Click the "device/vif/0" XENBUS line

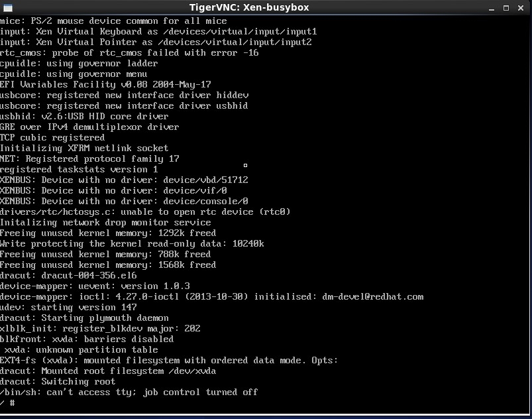coord(124,190)
